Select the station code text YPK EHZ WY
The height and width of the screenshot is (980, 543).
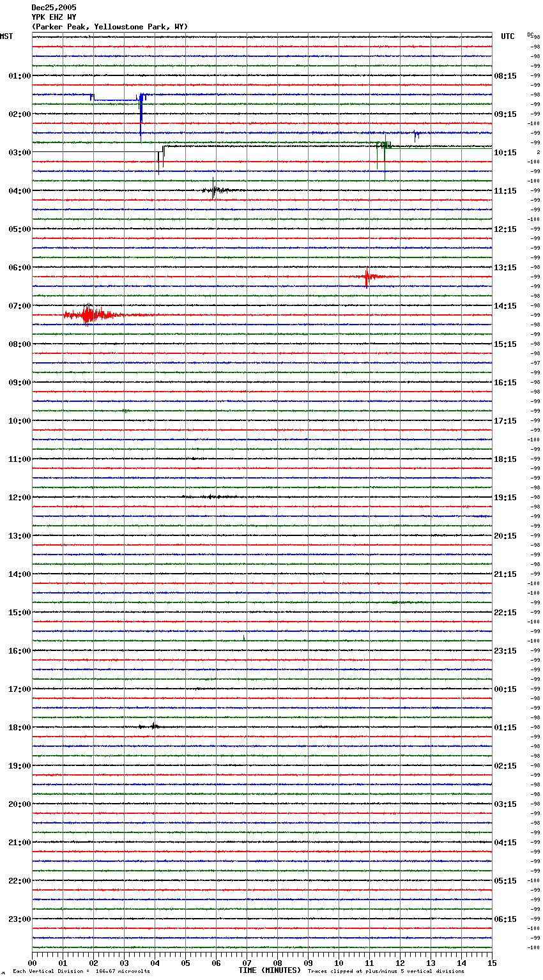pyautogui.click(x=54, y=17)
